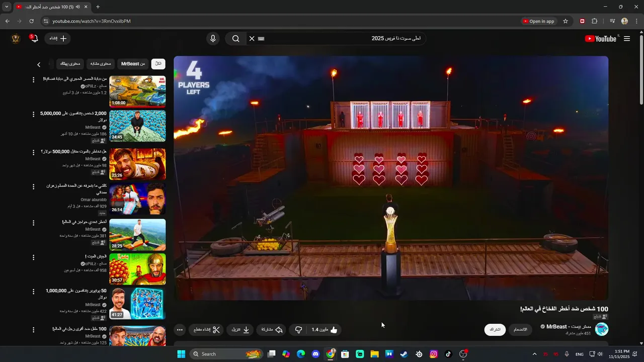The width and height of the screenshot is (644, 362).
Task: Open File Explorer from taskbar
Action: 374,354
